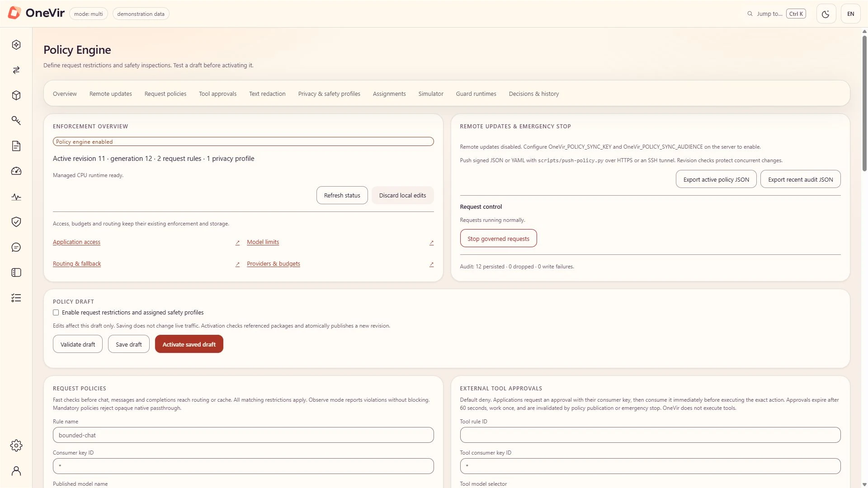Click the Tool rule ID input field
Screen dimensions: 868x488
pyautogui.click(x=650, y=435)
